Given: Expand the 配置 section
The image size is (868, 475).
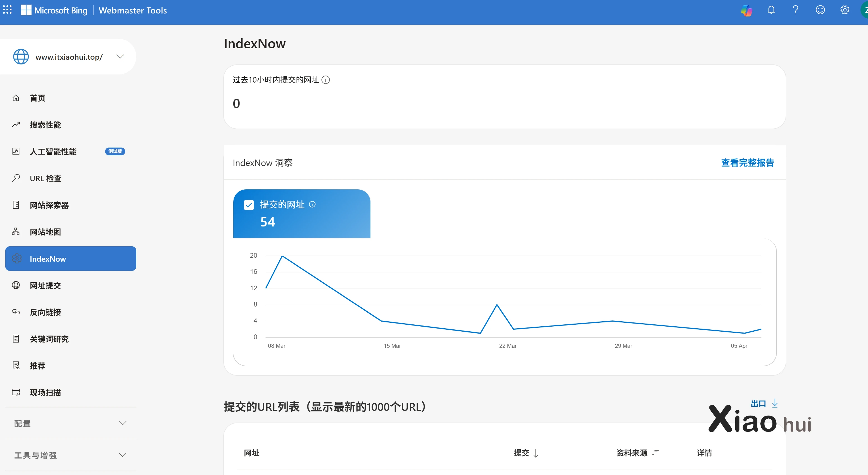Looking at the screenshot, I should coord(123,423).
